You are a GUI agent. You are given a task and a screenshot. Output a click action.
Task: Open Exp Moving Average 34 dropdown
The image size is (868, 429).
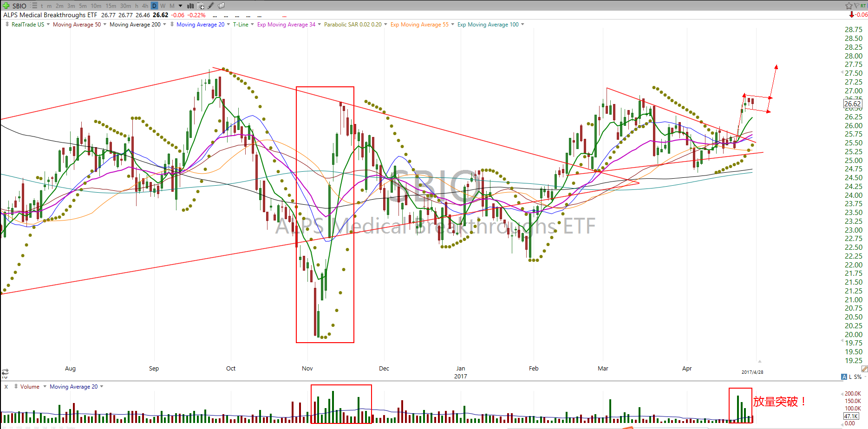point(319,24)
